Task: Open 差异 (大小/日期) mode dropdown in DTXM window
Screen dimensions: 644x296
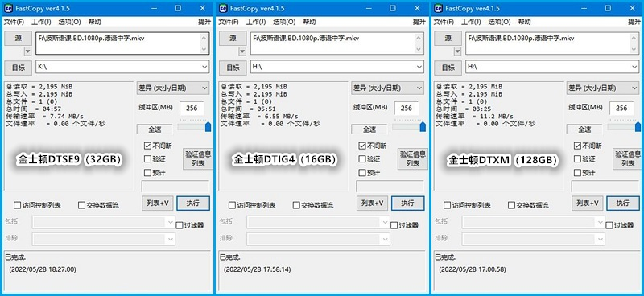Action: 603,88
